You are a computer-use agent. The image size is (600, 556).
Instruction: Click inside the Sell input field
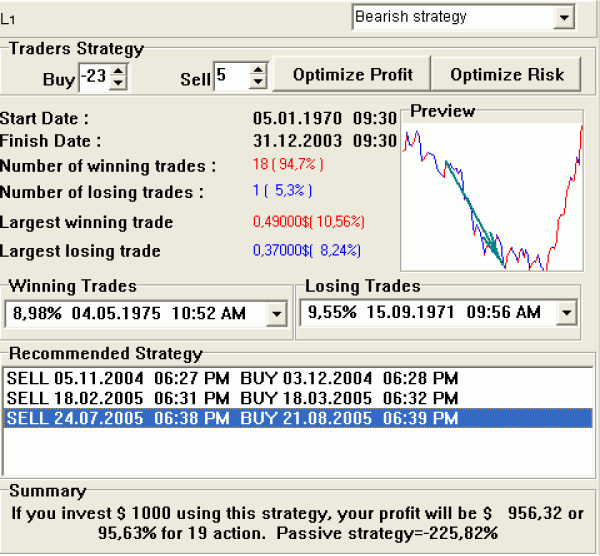[x=229, y=75]
